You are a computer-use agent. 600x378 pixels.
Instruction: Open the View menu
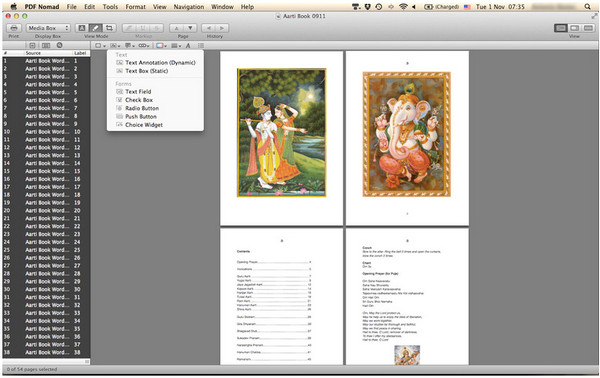point(160,7)
